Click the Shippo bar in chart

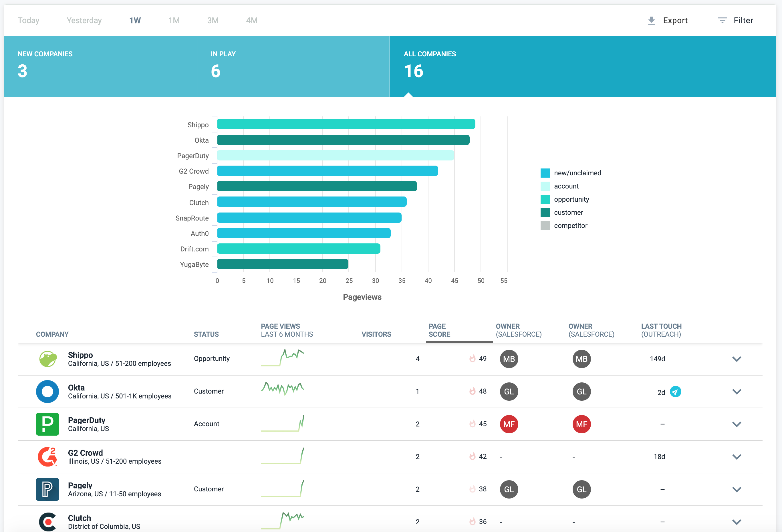tap(346, 124)
